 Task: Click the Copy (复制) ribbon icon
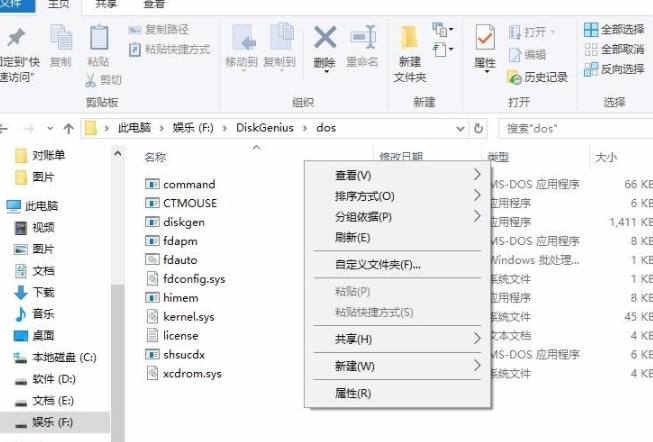(61, 37)
